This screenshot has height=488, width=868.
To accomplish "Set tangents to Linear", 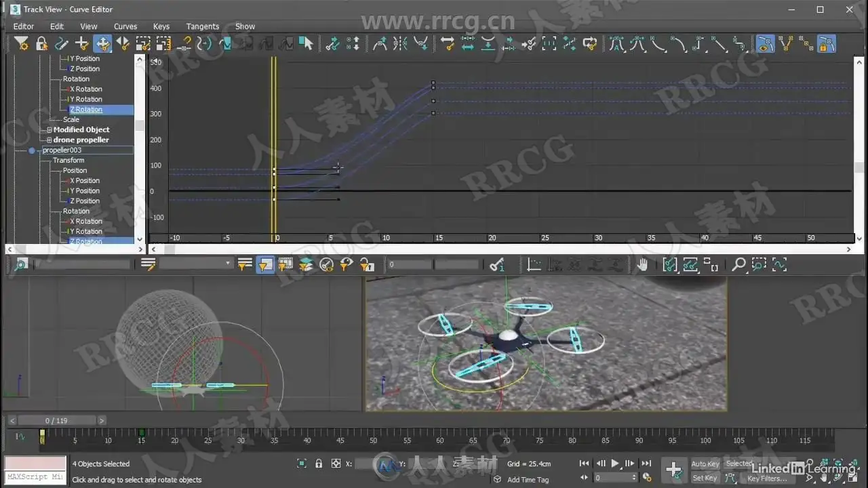I will coord(719,44).
